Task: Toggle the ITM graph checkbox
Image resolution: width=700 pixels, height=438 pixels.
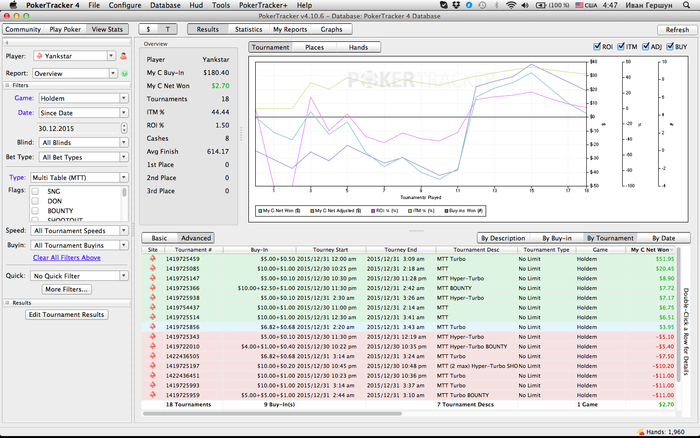Action: click(x=623, y=46)
